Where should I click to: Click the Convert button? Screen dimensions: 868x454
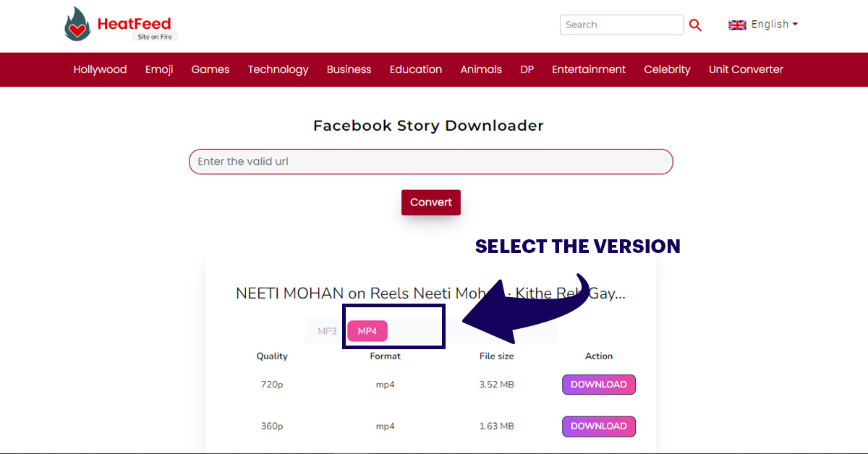pyautogui.click(x=431, y=202)
